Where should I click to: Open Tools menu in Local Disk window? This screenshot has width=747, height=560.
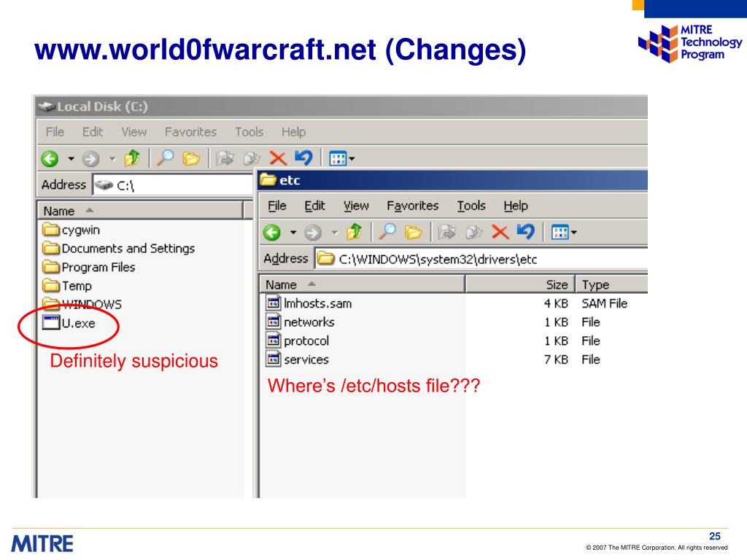(x=249, y=132)
